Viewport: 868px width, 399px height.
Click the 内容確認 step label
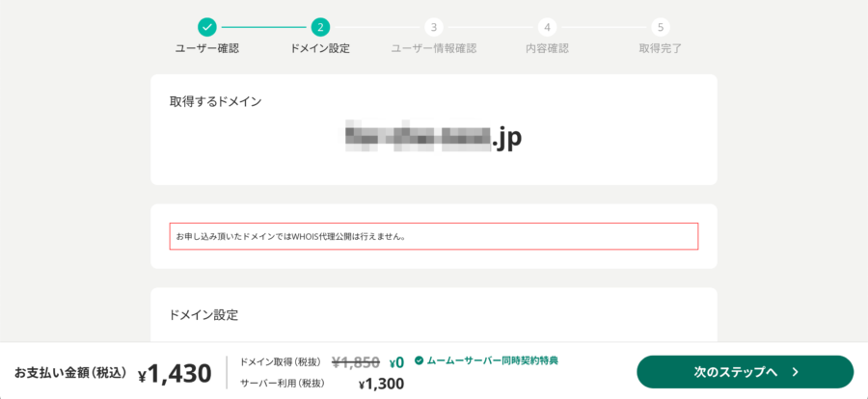(547, 49)
